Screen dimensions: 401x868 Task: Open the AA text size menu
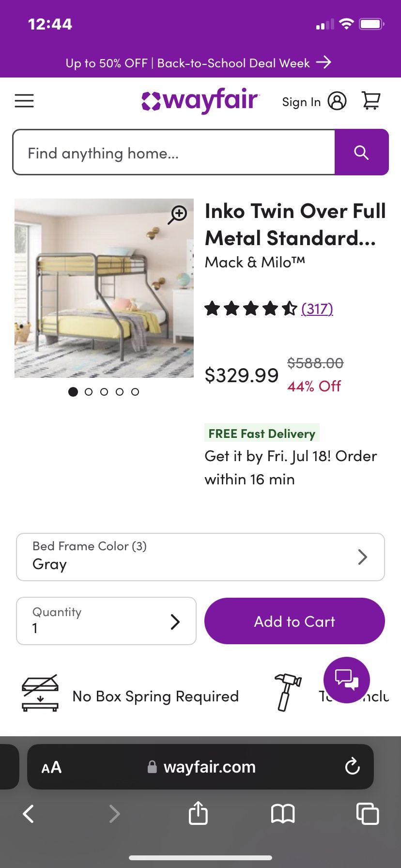[x=51, y=767]
